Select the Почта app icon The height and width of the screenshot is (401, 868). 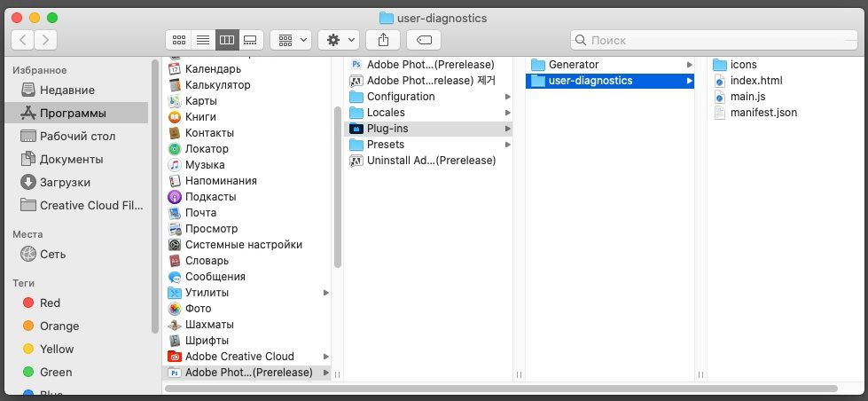click(175, 213)
